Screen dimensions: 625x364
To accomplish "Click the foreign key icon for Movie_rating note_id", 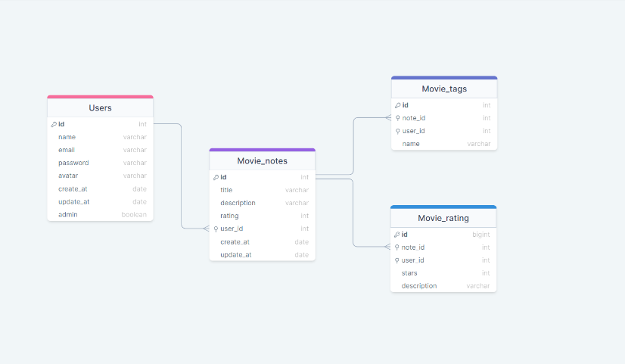I will [x=397, y=247].
